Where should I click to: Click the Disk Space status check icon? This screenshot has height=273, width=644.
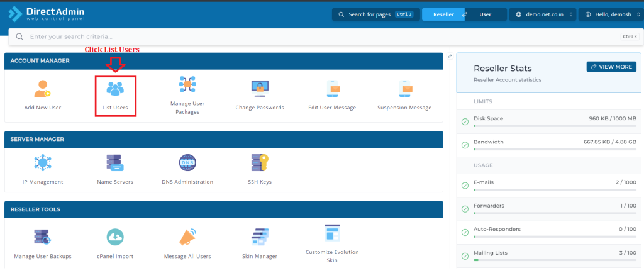click(x=465, y=122)
